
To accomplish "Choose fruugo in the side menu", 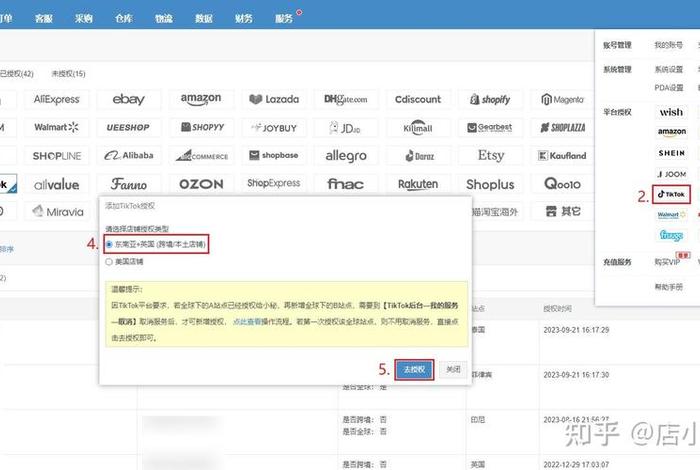I will point(671,235).
